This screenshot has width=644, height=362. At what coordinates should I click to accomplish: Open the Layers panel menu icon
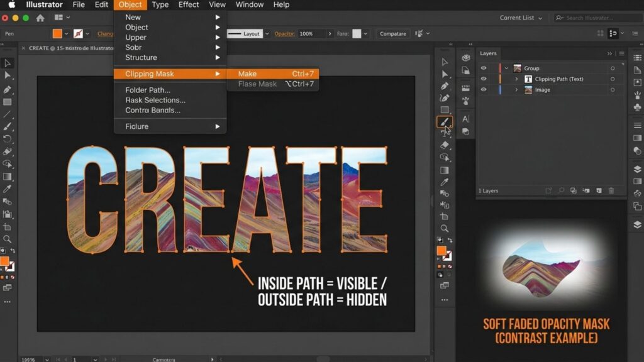pos(621,53)
